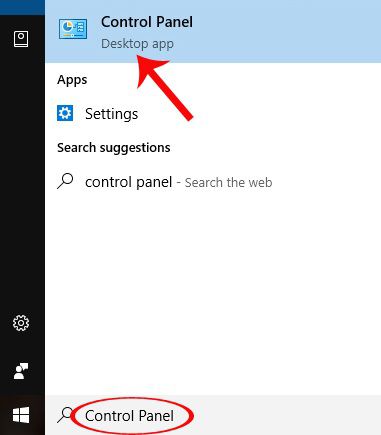The width and height of the screenshot is (381, 435).
Task: Open the feedback person icon in sidebar
Action: click(x=21, y=371)
